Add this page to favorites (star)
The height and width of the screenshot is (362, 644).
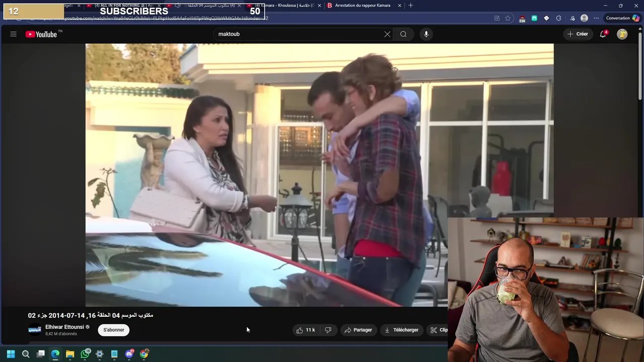[x=508, y=18]
